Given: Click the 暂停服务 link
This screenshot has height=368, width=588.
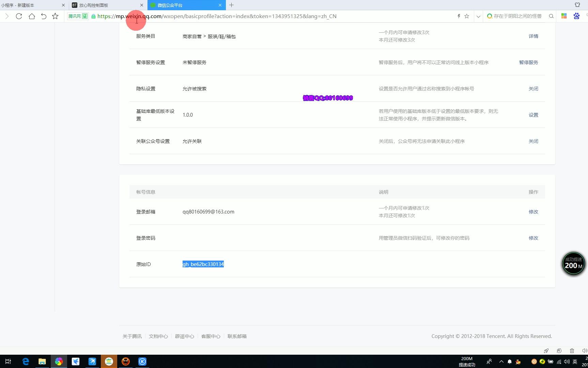Looking at the screenshot, I should click(528, 62).
